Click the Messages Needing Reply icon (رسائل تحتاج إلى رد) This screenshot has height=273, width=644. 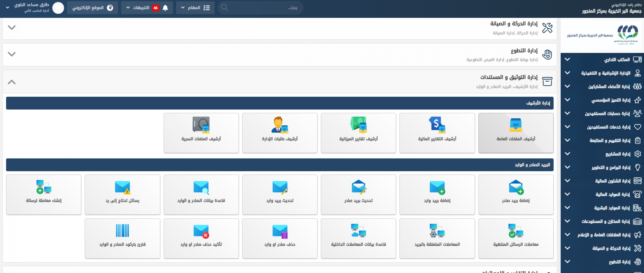122,187
